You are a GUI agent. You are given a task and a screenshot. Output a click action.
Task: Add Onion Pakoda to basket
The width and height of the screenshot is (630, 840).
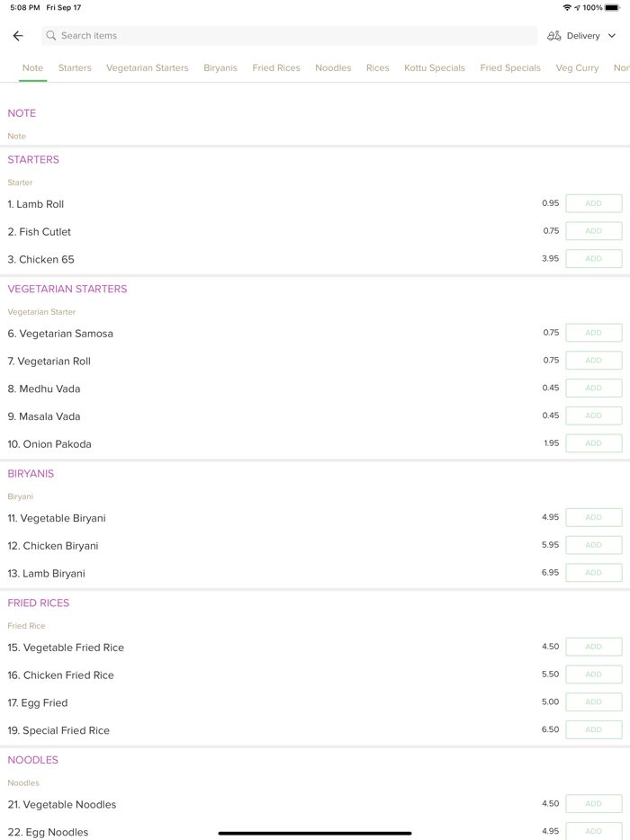pyautogui.click(x=593, y=443)
